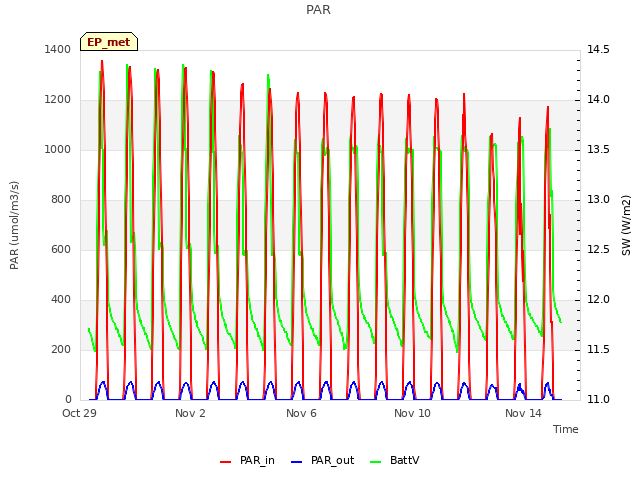Viewport: 640px width, 480px height.
Task: Click the Nov 14 x-axis tick label
Action: click(x=523, y=413)
